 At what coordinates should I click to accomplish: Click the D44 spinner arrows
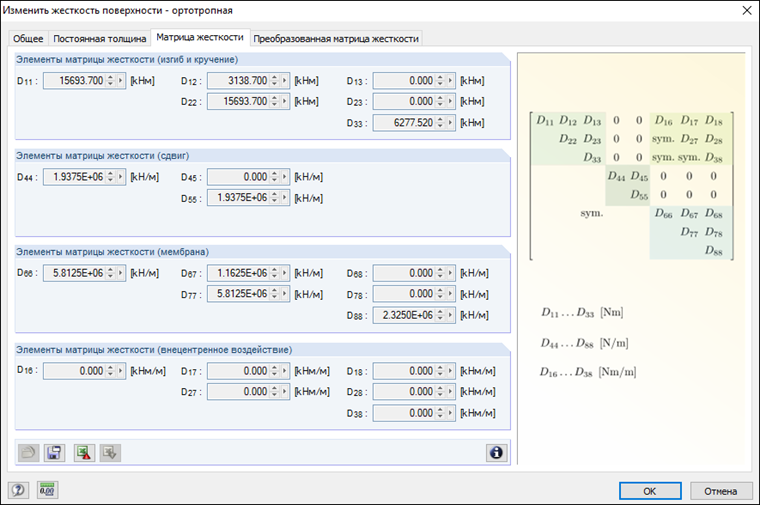coord(111,177)
